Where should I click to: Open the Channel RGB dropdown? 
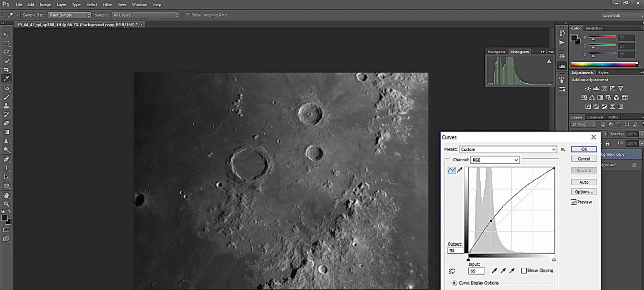point(495,160)
